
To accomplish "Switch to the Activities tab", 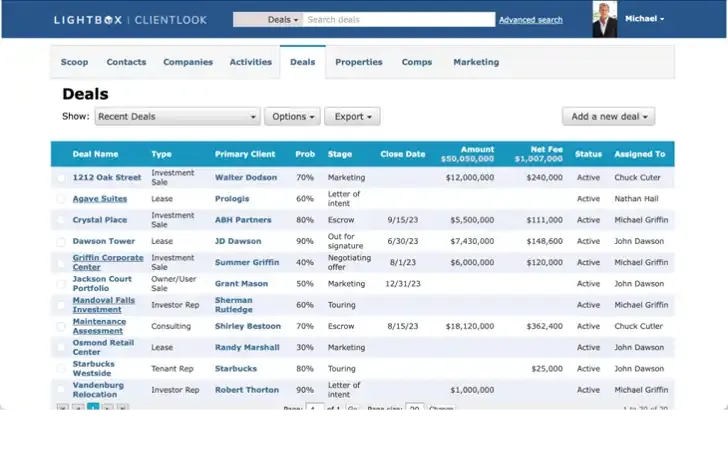I will pos(251,62).
